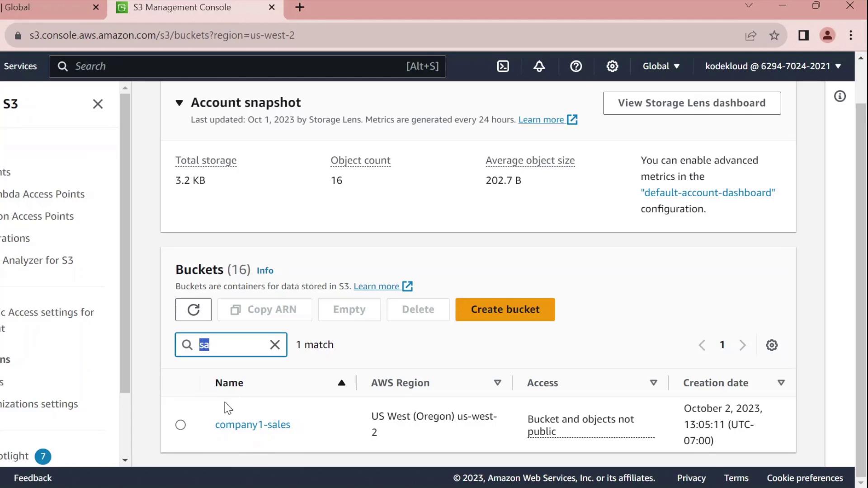868x488 pixels.
Task: Refresh the buckets list
Action: point(193,310)
